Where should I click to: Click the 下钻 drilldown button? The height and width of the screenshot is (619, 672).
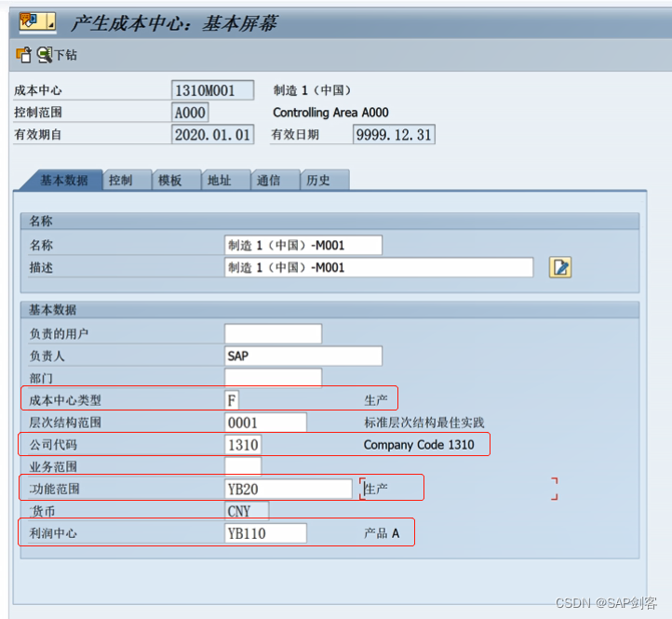pyautogui.click(x=57, y=55)
